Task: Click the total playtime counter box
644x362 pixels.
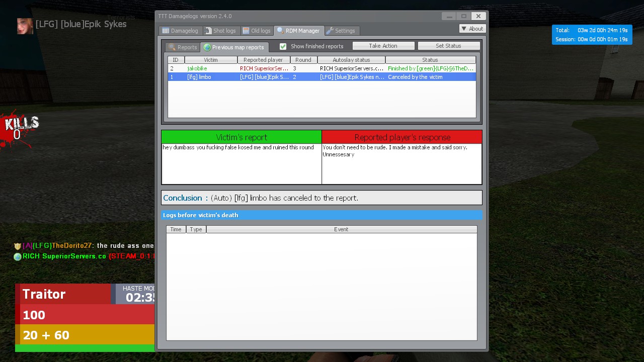Action: (592, 35)
